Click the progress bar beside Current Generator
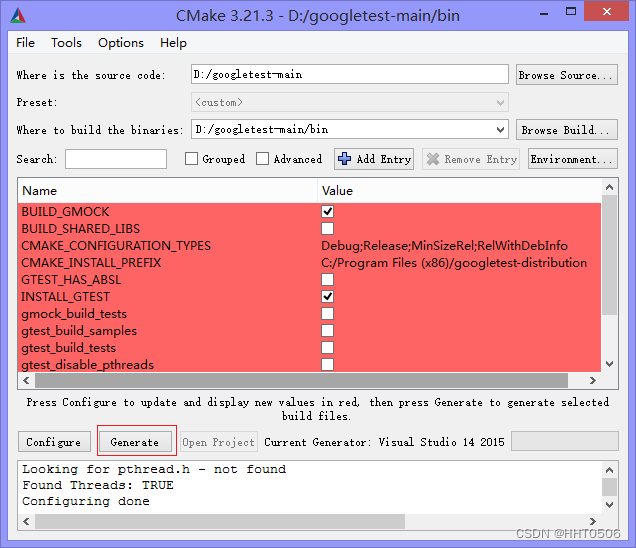This screenshot has width=636, height=548. tap(565, 441)
